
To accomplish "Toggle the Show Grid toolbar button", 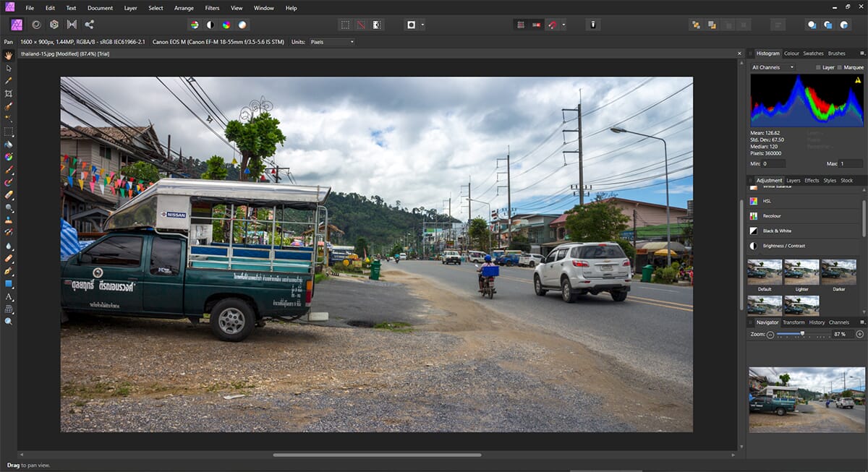I will (x=520, y=25).
